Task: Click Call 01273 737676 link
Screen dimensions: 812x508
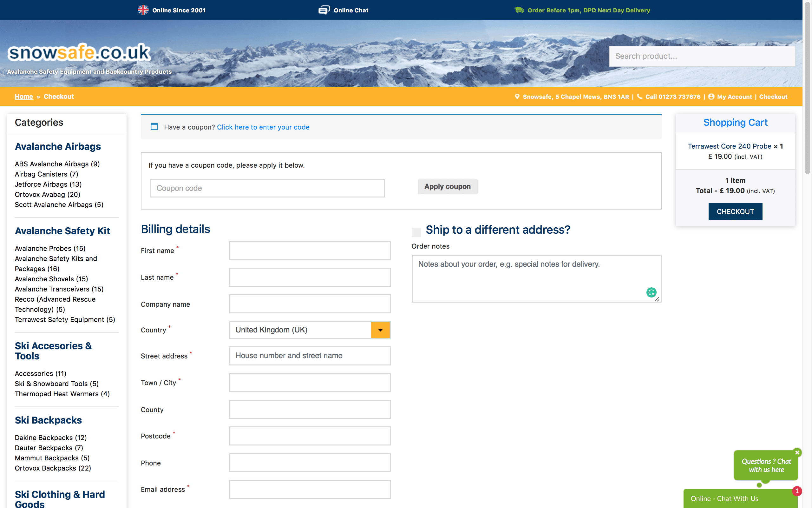Action: [x=673, y=97]
